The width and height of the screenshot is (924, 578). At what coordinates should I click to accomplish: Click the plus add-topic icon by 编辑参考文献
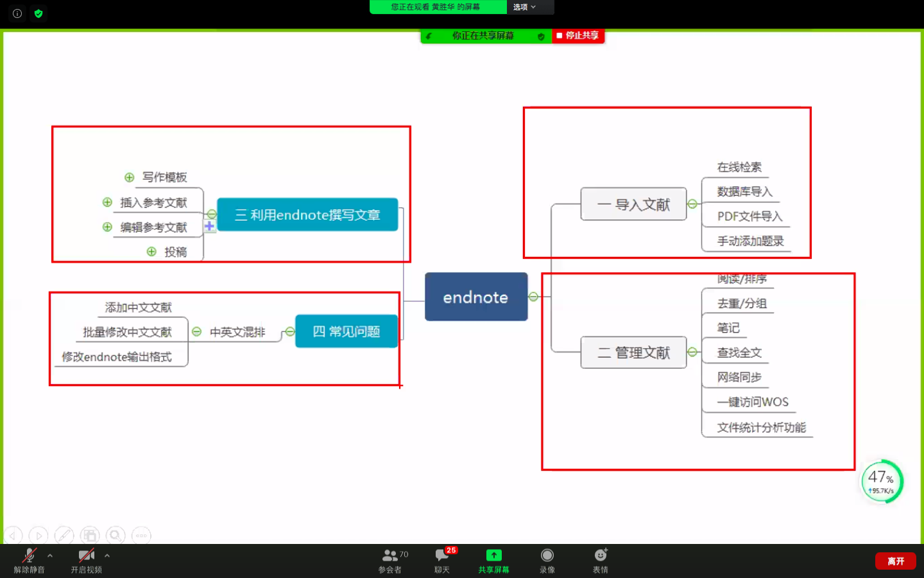(209, 226)
